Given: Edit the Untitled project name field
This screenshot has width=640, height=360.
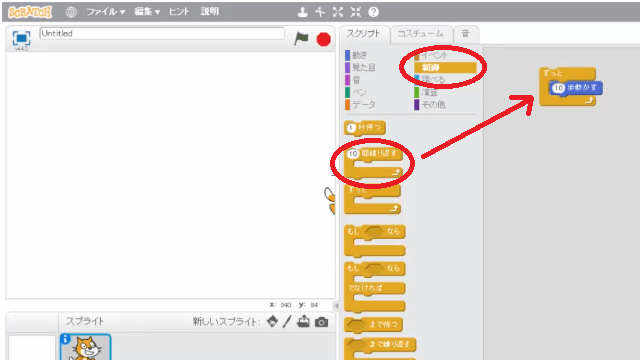Looking at the screenshot, I should coord(162,33).
